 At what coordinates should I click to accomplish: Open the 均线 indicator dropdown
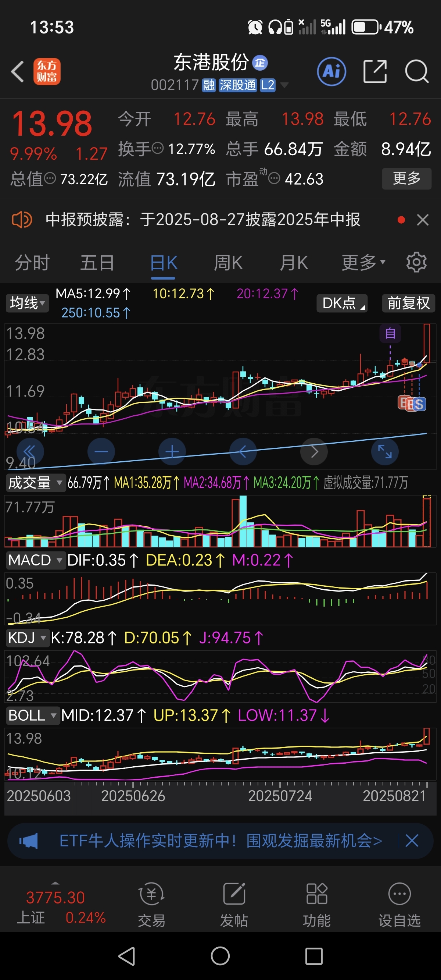[x=27, y=303]
